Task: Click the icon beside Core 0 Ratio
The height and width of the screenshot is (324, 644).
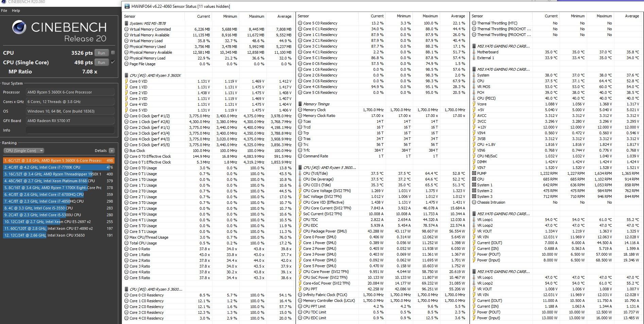Action: [x=126, y=249]
